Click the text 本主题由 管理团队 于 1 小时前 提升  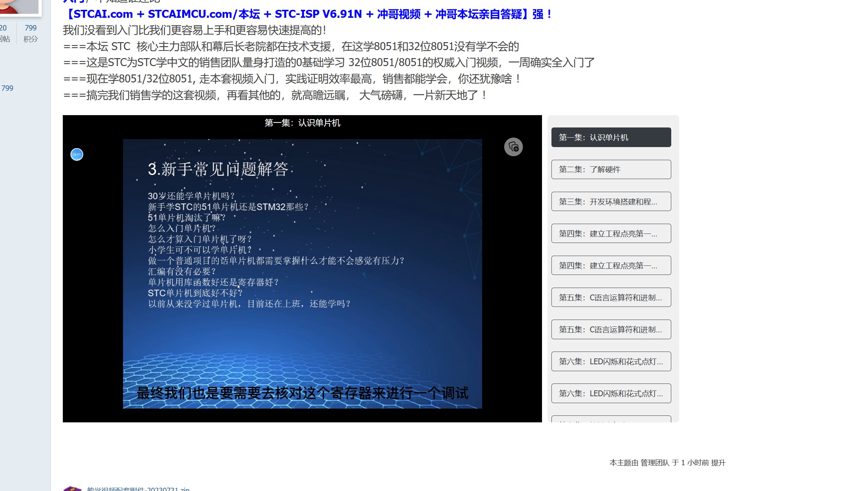(667, 463)
